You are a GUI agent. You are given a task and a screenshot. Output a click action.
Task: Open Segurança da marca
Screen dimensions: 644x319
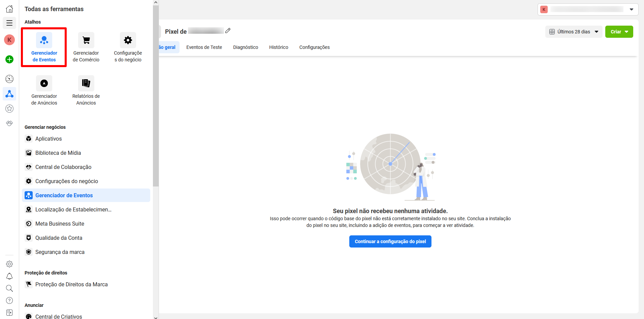[86, 252]
